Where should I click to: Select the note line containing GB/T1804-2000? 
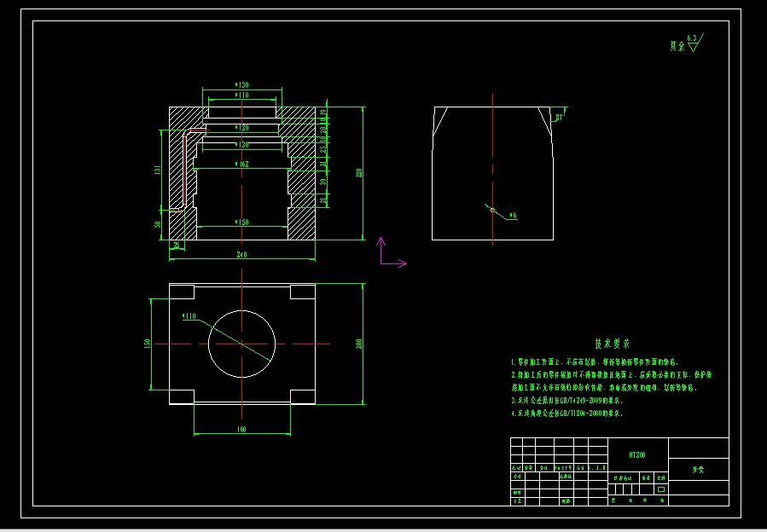[x=567, y=413]
